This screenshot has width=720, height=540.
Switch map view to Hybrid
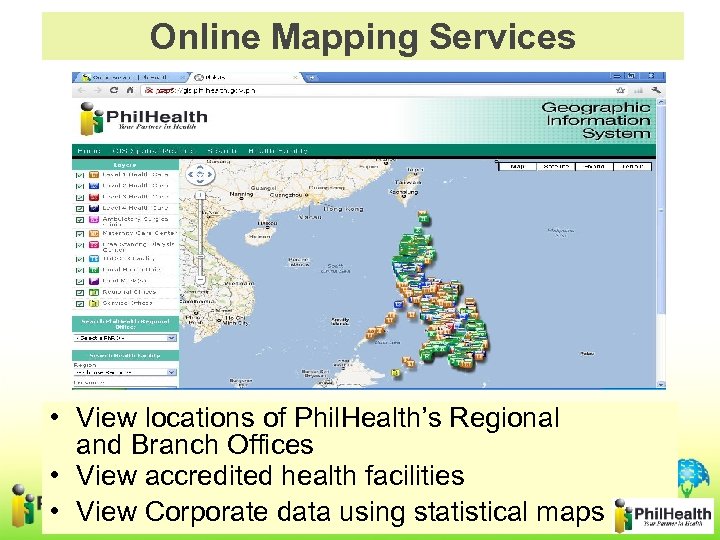pyautogui.click(x=594, y=166)
